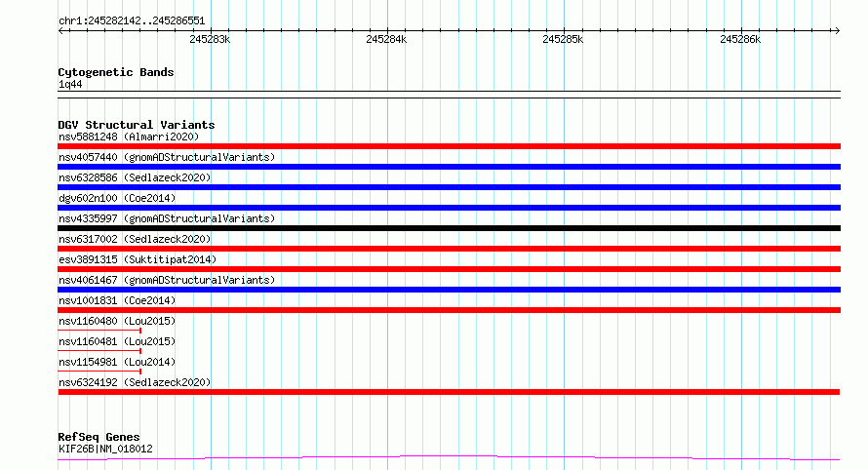Image resolution: width=868 pixels, height=470 pixels.
Task: Click the blue bar under nsv4057440
Action: click(x=449, y=167)
